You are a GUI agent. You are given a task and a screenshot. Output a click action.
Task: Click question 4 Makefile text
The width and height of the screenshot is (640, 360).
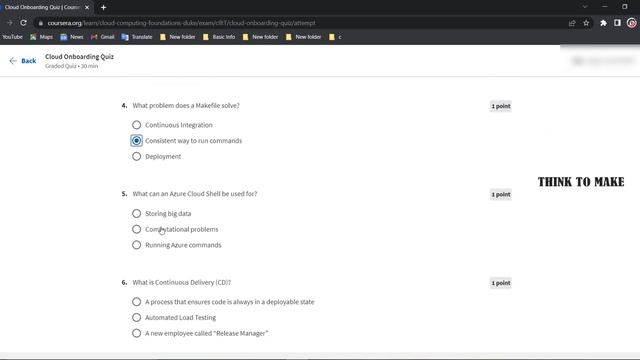(x=186, y=106)
